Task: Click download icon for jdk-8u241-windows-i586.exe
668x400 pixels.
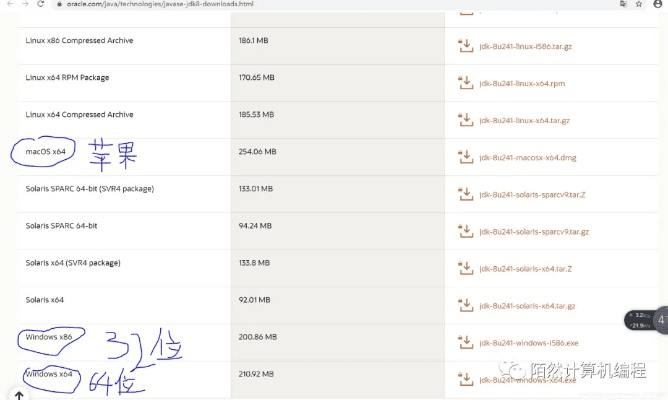Action: pos(464,342)
